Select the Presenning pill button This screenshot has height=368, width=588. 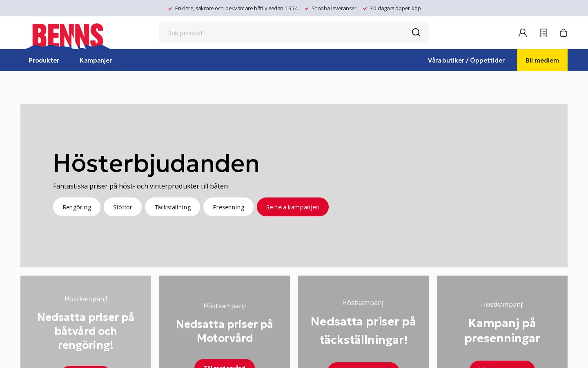228,207
